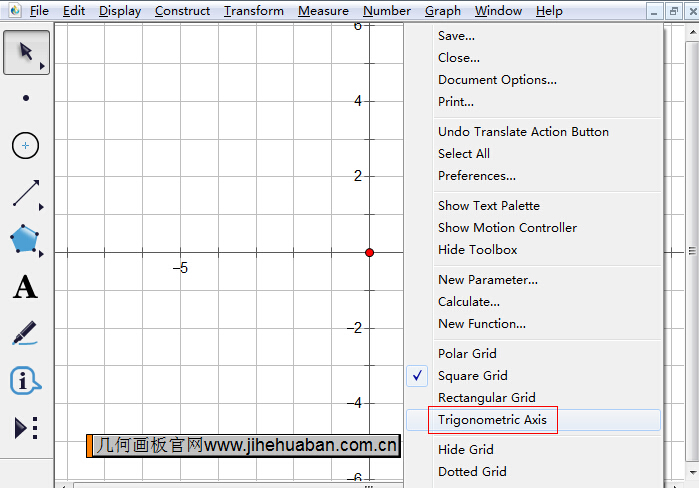The height and width of the screenshot is (488, 699).
Task: Click the Sketchpad document icon in menu bar
Action: tap(15, 10)
